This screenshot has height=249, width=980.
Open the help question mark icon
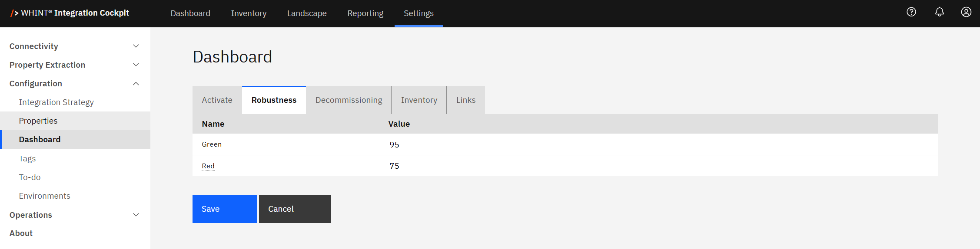(x=911, y=12)
